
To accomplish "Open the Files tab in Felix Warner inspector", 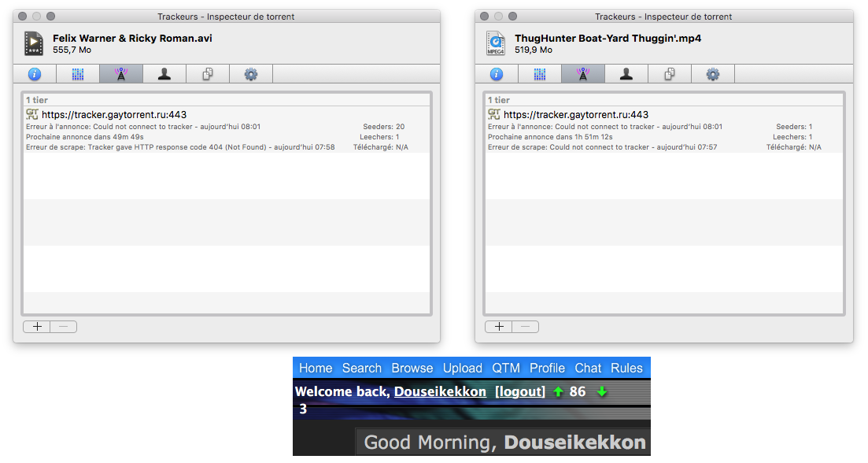I will (208, 74).
